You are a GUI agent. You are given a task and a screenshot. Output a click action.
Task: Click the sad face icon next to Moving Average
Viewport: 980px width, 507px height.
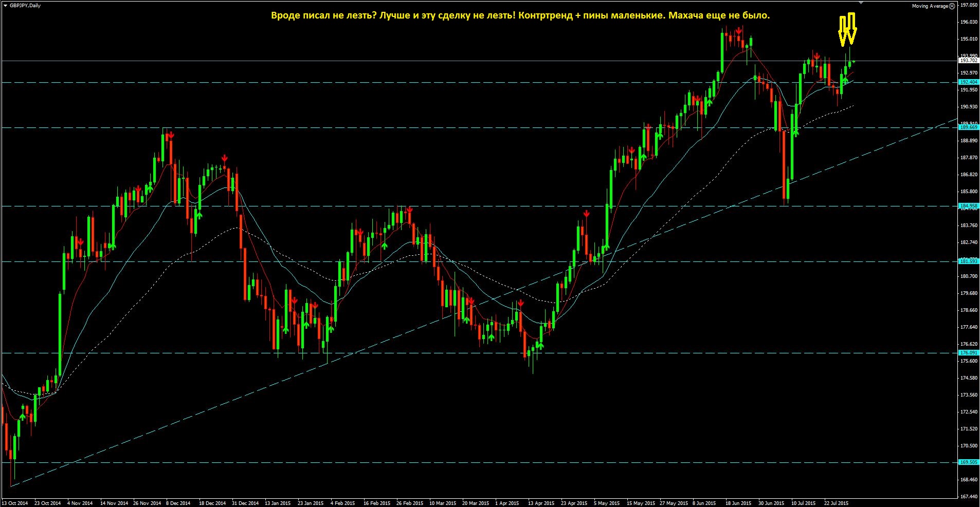[x=952, y=6]
